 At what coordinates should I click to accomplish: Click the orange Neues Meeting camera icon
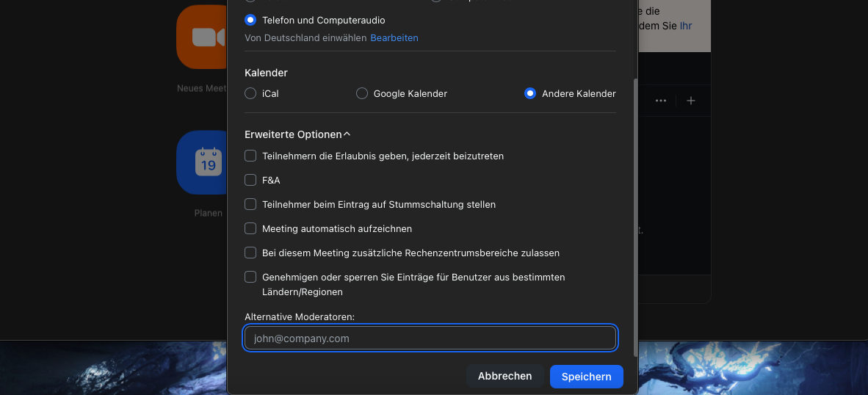click(x=200, y=37)
